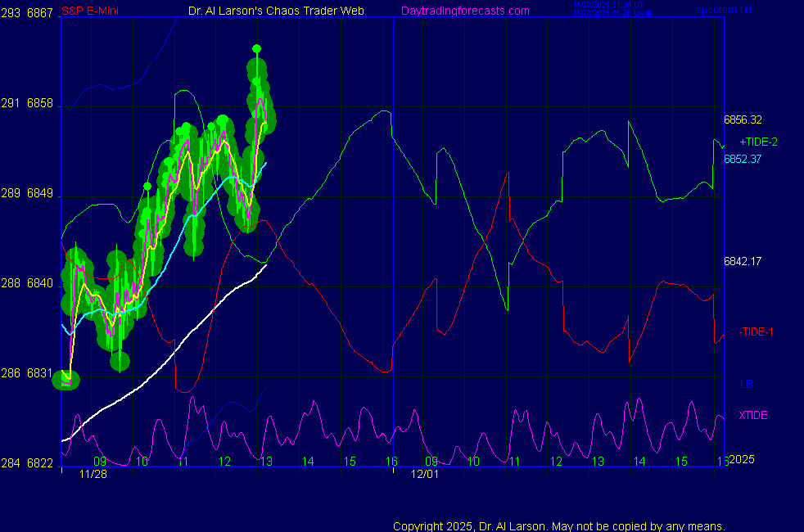
Task: Click the topmost green dot on price peak
Action: pos(256,49)
